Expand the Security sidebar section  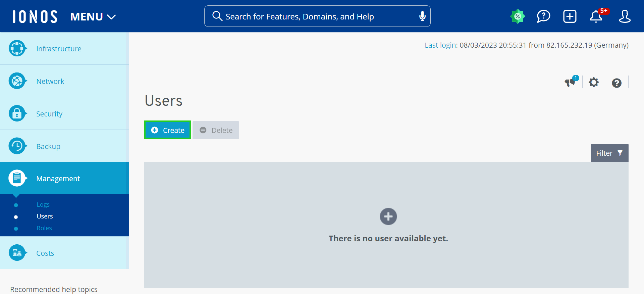(49, 114)
